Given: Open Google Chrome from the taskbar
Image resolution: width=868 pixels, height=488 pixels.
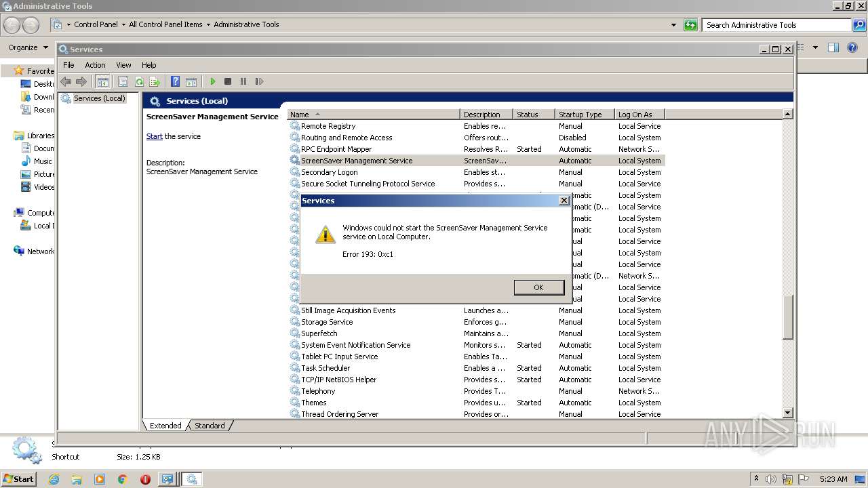Looking at the screenshot, I should point(123,479).
